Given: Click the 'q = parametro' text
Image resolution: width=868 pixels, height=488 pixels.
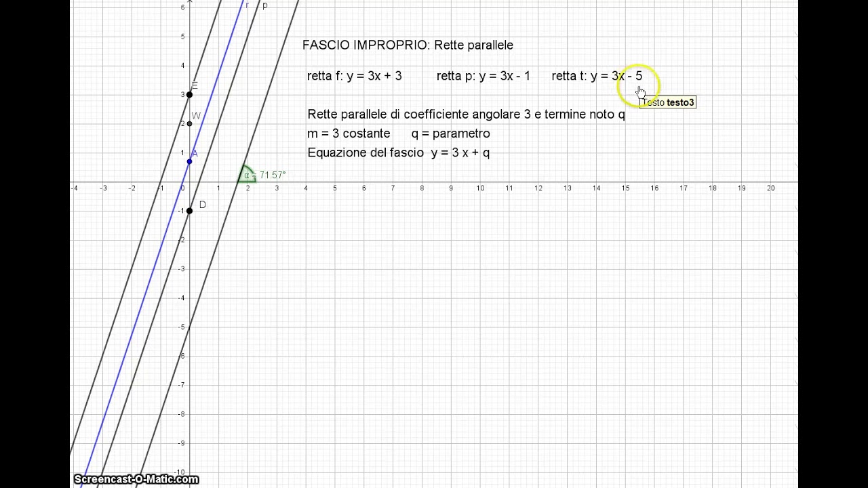Looking at the screenshot, I should pos(451,134).
